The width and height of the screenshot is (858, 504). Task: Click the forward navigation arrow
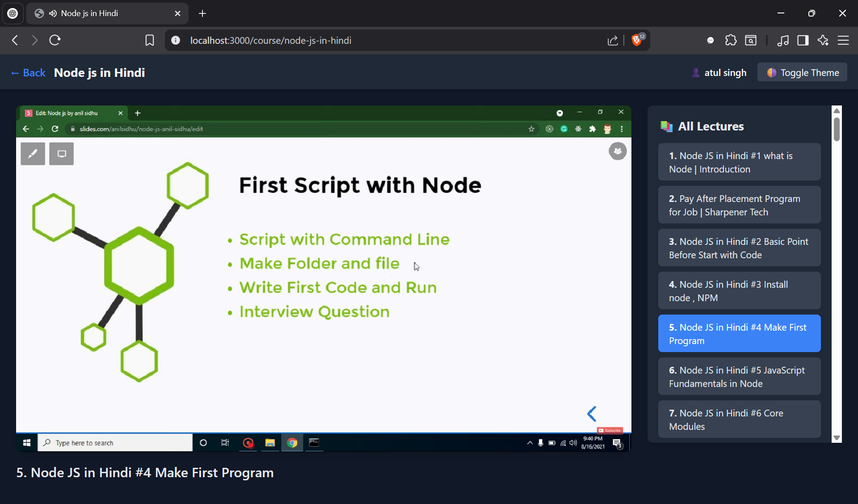coord(34,40)
